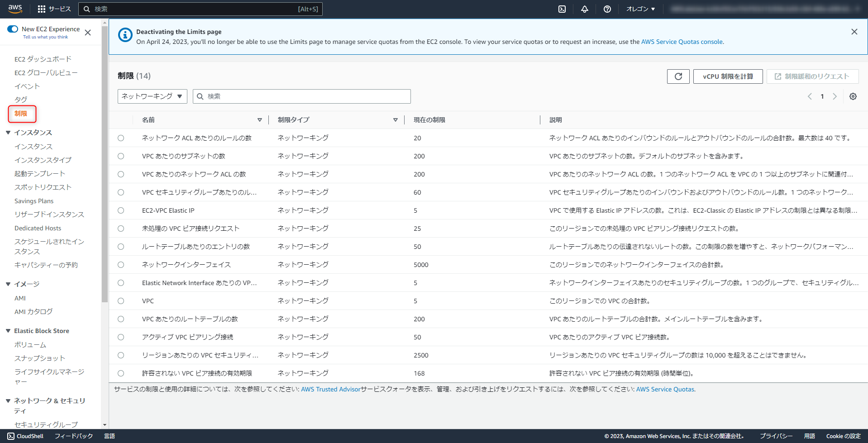Screen dimensions: 868x443
Task: Open AWS Help via question mark icon
Action: pyautogui.click(x=607, y=9)
